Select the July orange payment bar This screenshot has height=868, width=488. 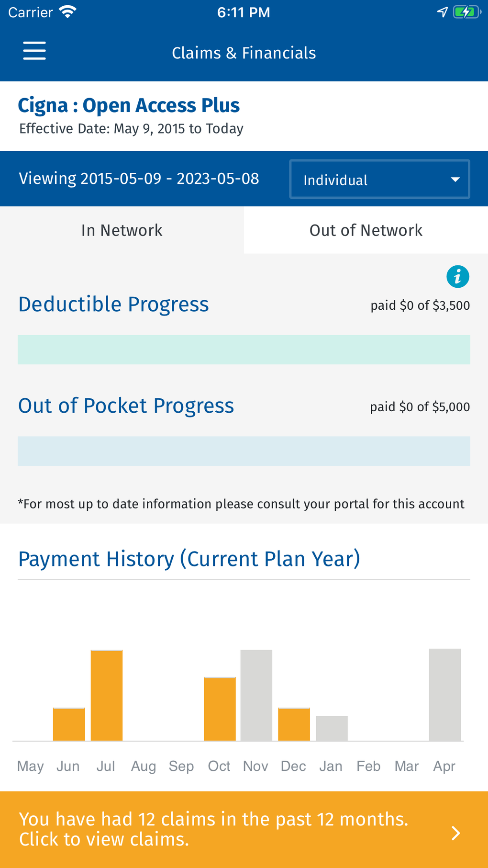click(107, 695)
